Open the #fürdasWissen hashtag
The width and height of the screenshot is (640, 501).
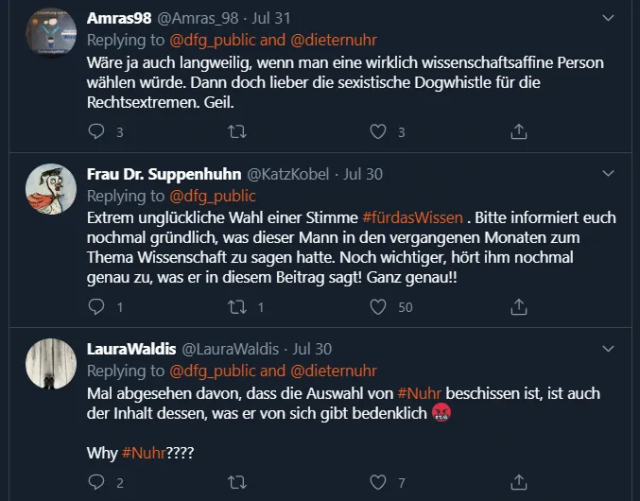(412, 217)
